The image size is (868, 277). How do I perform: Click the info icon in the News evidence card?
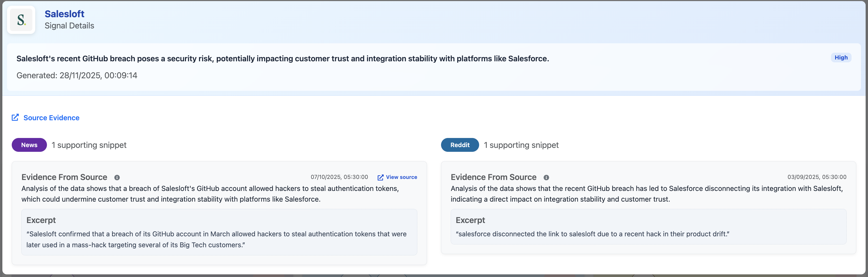(x=117, y=178)
